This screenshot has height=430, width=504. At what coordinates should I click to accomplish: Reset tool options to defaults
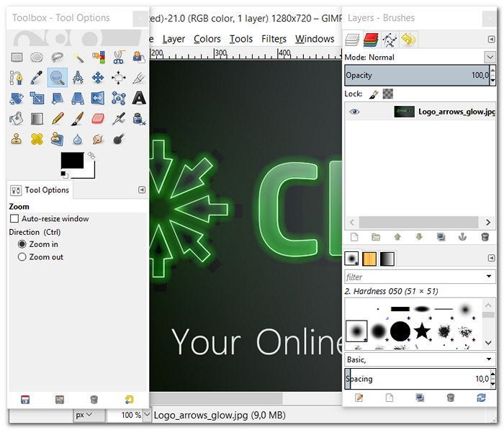pyautogui.click(x=129, y=400)
